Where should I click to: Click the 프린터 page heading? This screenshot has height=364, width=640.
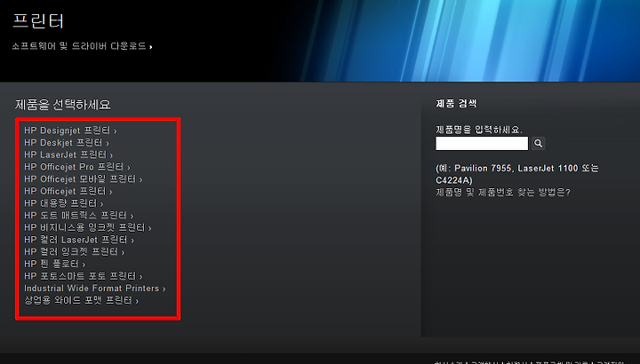pos(38,20)
